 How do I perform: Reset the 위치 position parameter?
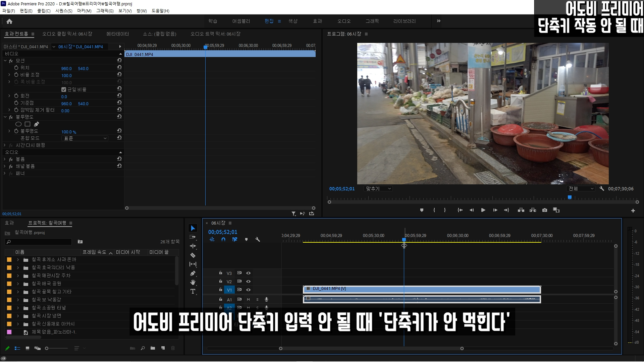coord(119,67)
